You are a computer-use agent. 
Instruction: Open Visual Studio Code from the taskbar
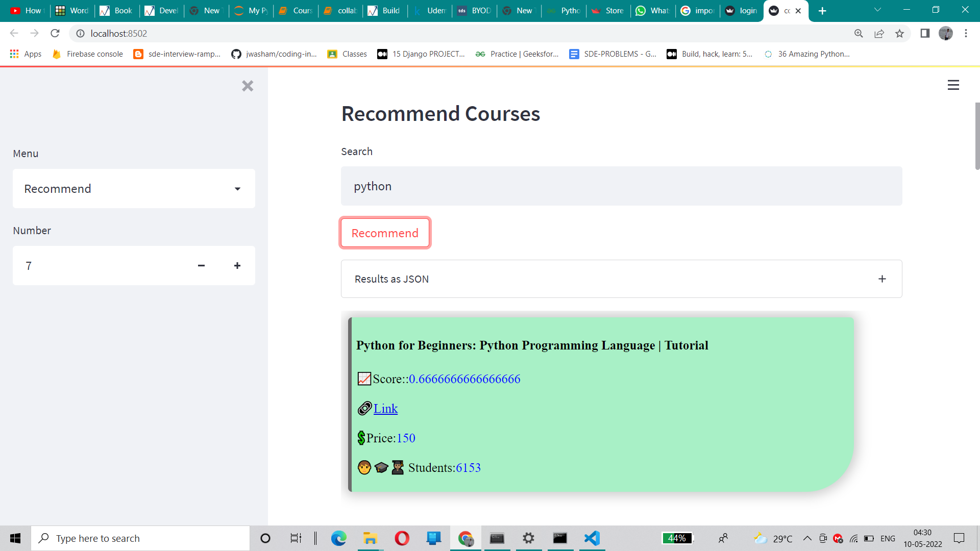pyautogui.click(x=592, y=538)
